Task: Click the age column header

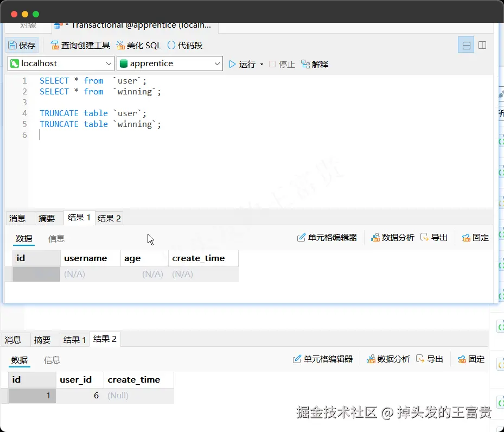Action: (x=144, y=258)
